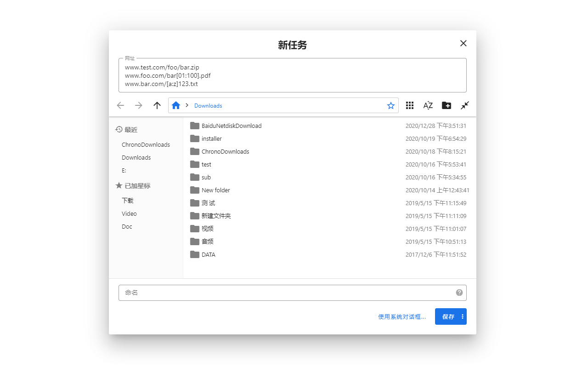Click the Downloads breadcrumb label
The width and height of the screenshot is (588, 368).
click(x=208, y=106)
